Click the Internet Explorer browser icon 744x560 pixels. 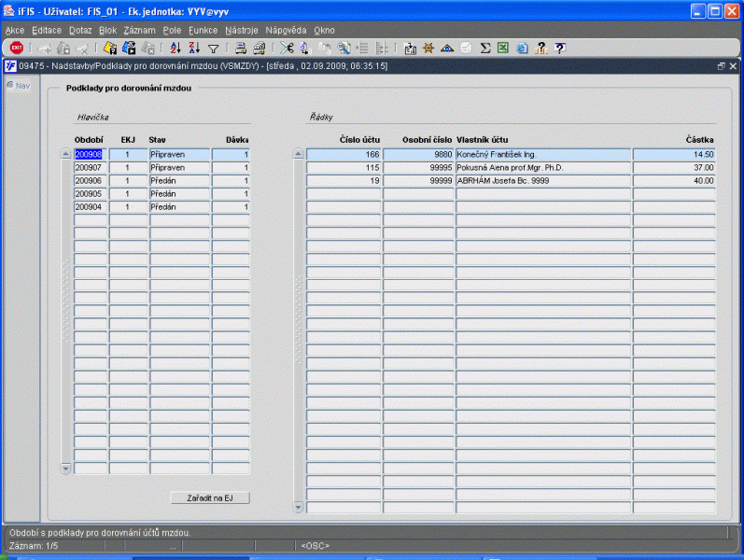[522, 48]
